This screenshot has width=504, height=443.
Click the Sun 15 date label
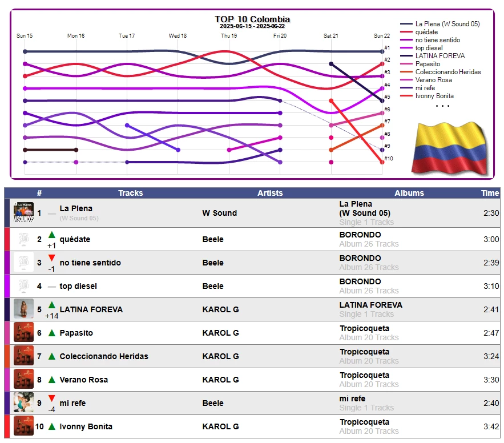point(25,36)
